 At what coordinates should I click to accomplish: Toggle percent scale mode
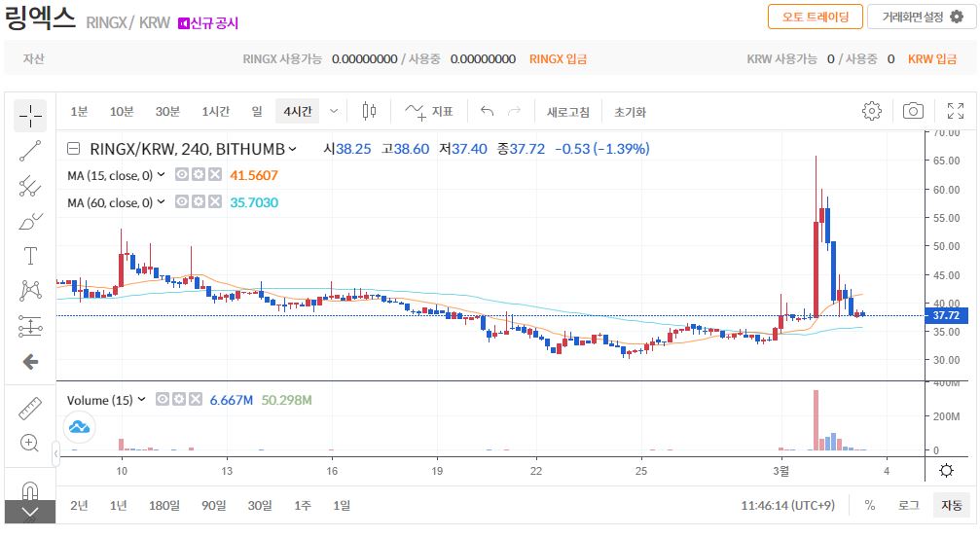(869, 505)
